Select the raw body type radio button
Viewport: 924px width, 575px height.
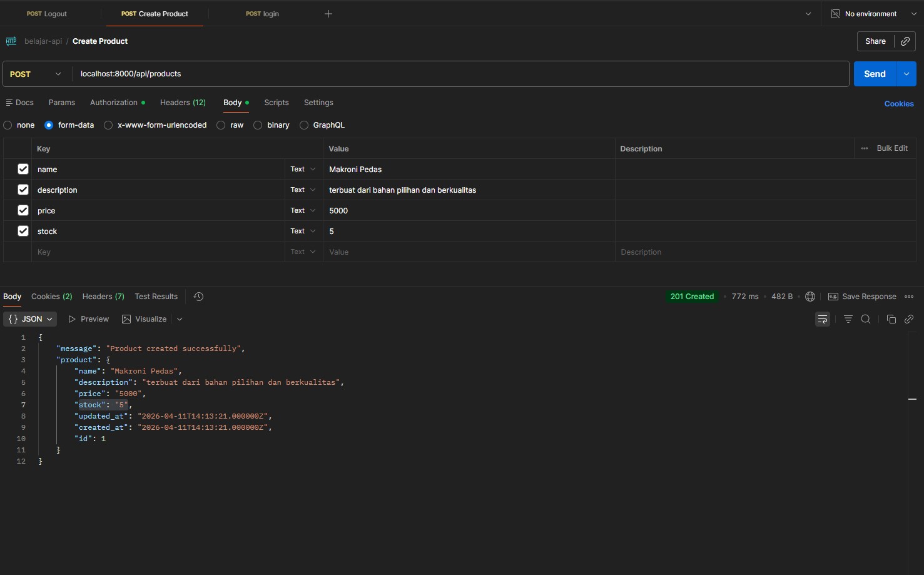pyautogui.click(x=221, y=125)
